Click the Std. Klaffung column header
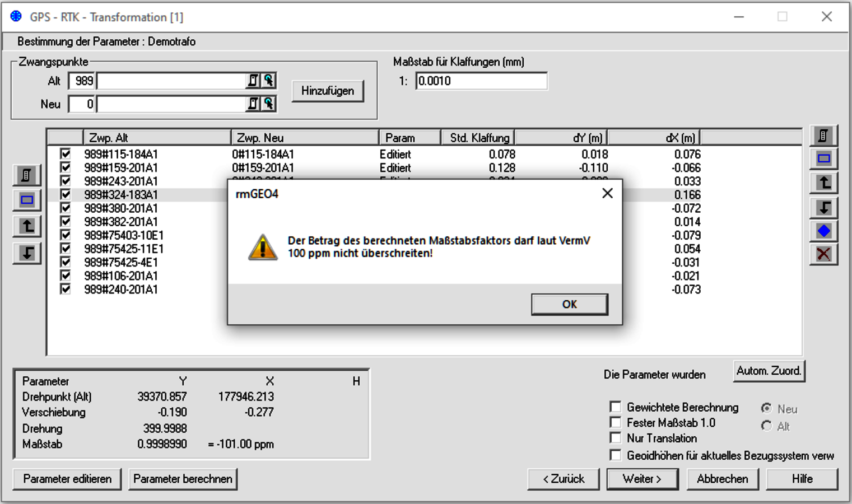 click(x=478, y=138)
